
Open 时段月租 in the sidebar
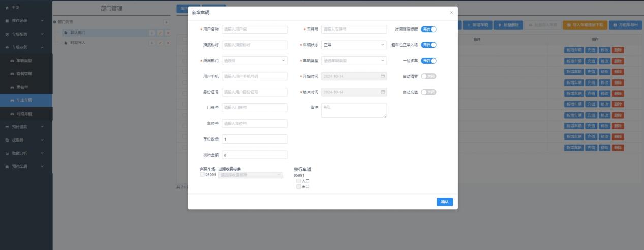pyautogui.click(x=26, y=114)
